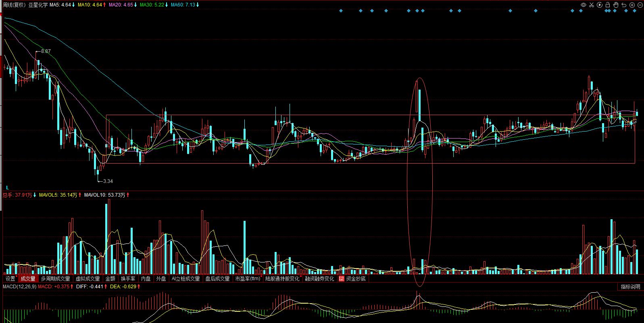Screen dimensions: 644x323
Task: Click the L2 icon beside 资金抄底
Action: pyautogui.click(x=342, y=279)
